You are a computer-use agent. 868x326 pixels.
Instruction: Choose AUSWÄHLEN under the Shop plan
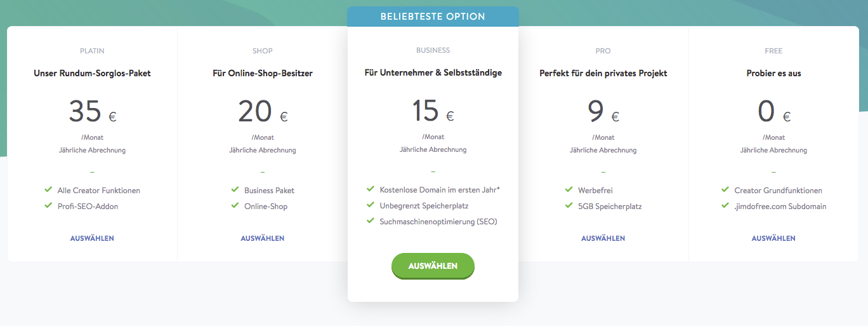(x=263, y=238)
